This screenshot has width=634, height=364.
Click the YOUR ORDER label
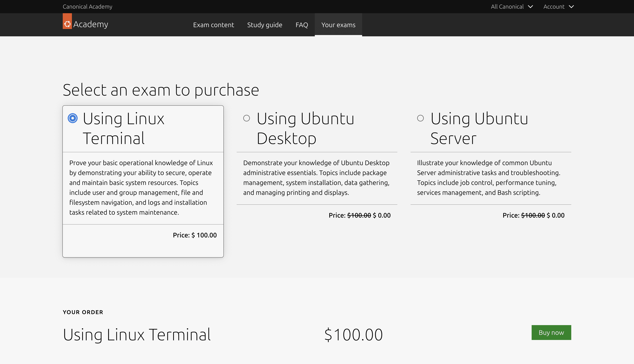click(83, 312)
